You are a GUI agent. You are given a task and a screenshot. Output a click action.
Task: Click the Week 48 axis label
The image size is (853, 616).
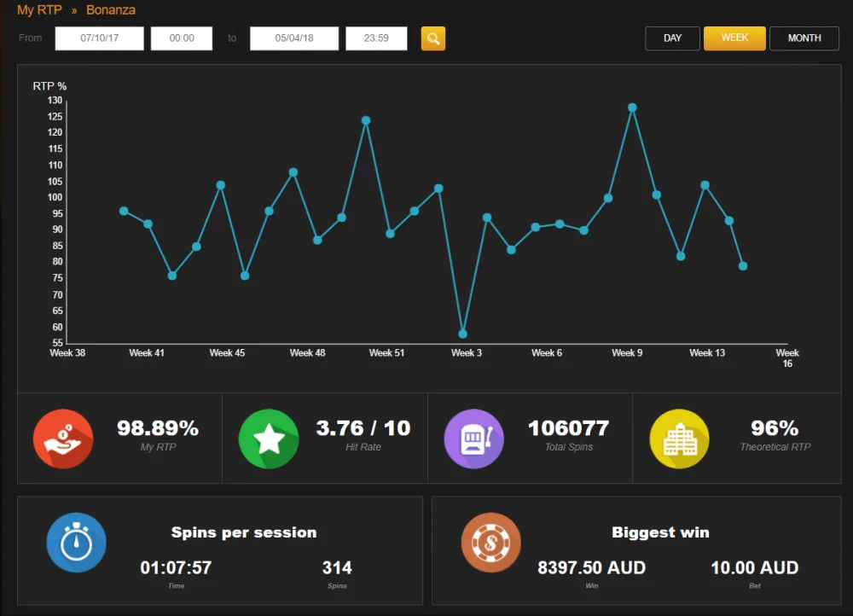pyautogui.click(x=307, y=352)
